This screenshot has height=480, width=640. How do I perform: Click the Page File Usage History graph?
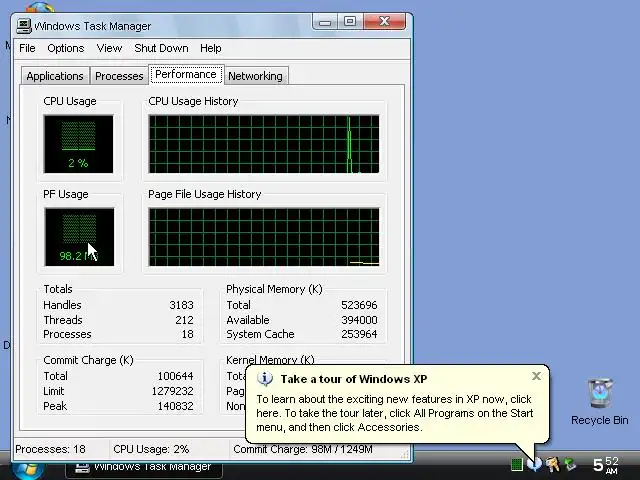coord(264,237)
